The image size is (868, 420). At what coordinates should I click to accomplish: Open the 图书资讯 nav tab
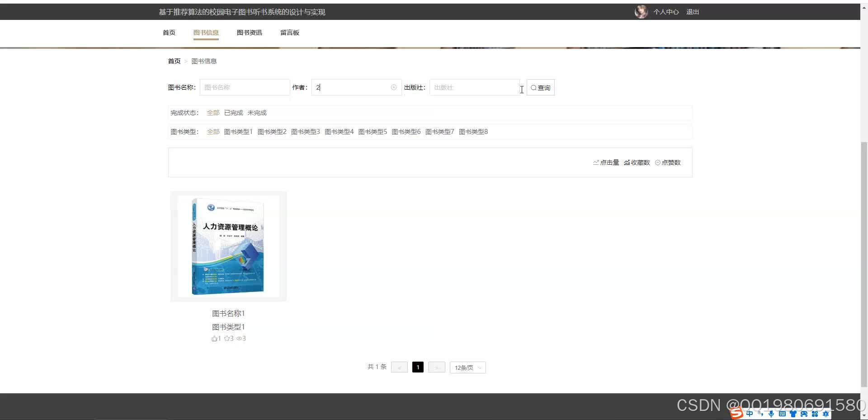pos(250,33)
